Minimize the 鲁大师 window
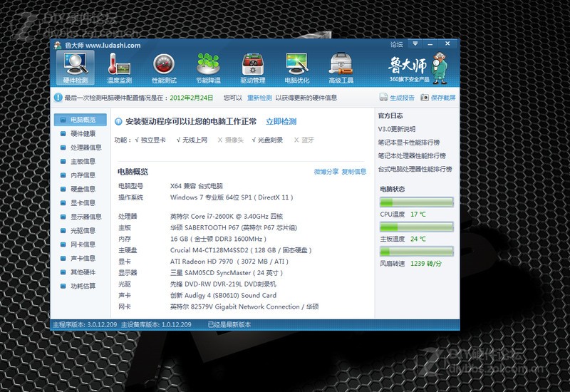This screenshot has height=392, width=570. (x=430, y=44)
